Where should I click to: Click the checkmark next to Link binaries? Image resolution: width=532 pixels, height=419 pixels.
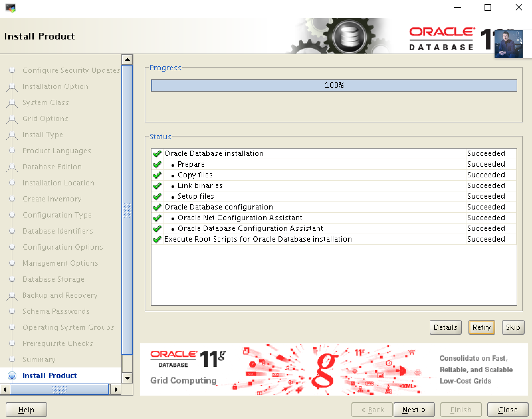157,186
